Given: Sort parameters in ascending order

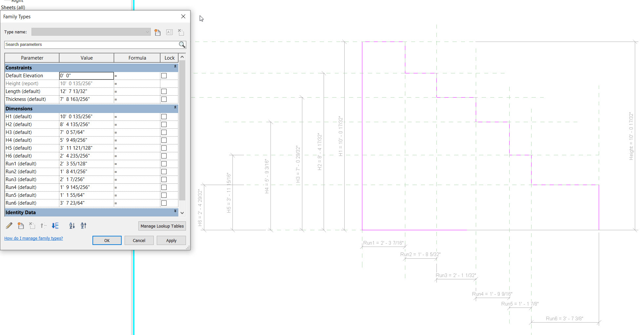Looking at the screenshot, I should (72, 226).
